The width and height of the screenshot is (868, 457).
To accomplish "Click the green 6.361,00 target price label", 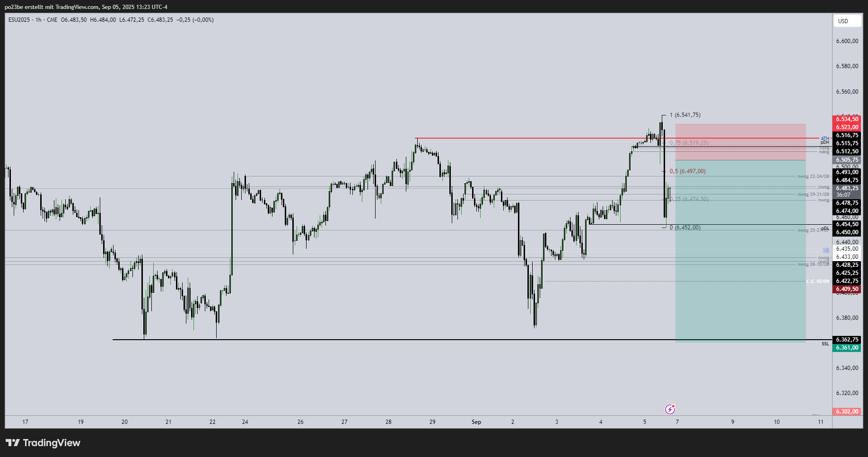I will [847, 348].
